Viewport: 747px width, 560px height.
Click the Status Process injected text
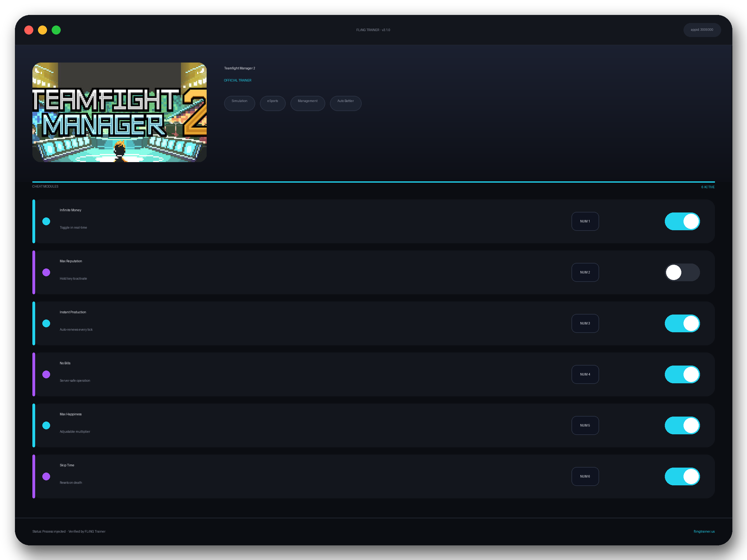click(x=49, y=531)
